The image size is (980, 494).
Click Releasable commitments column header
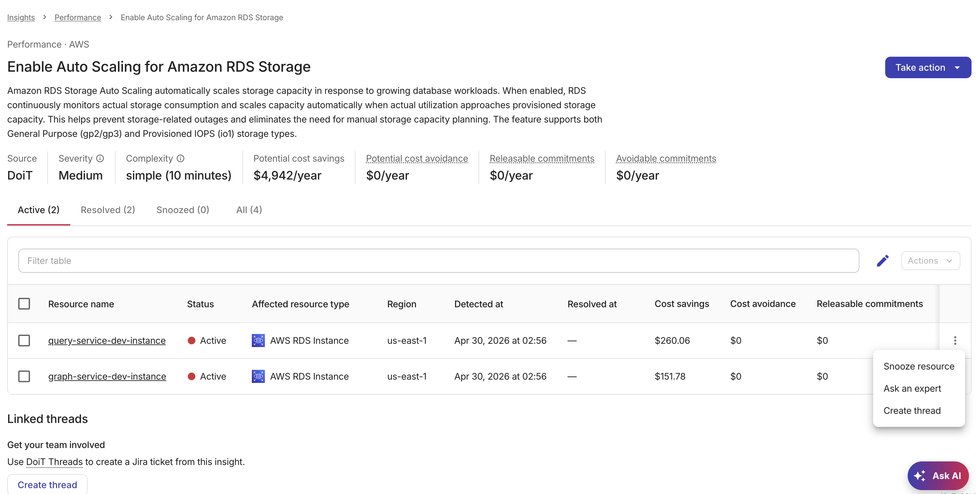(x=869, y=304)
